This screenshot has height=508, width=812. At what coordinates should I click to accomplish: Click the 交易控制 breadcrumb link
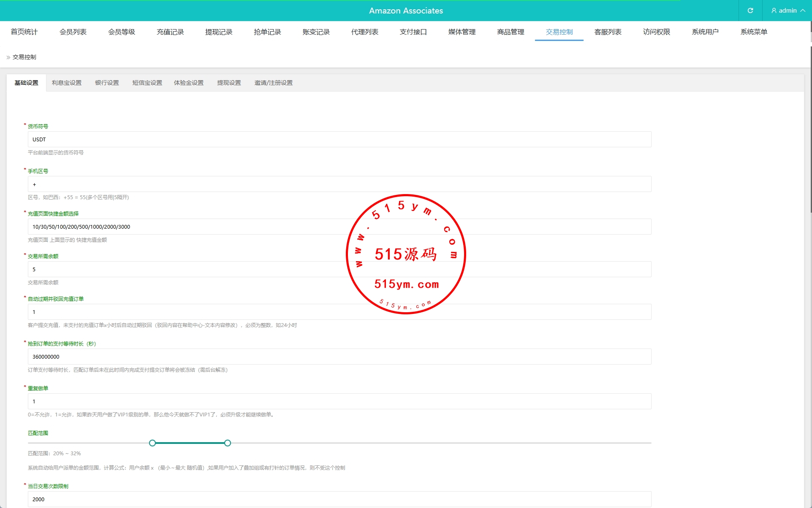pos(24,57)
